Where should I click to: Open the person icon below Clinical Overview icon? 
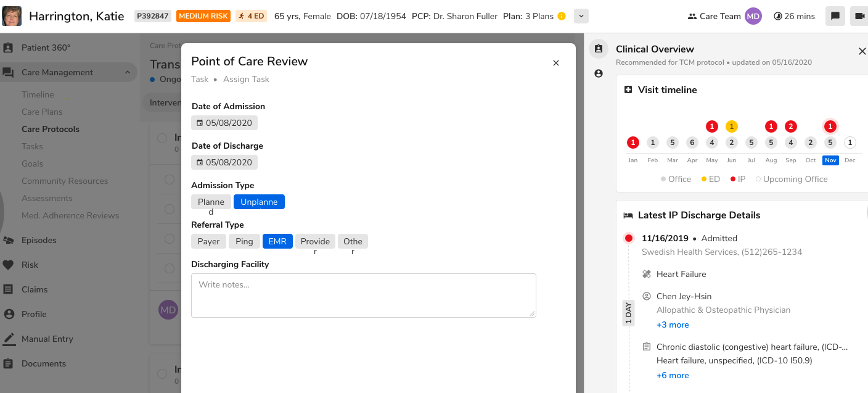point(598,73)
